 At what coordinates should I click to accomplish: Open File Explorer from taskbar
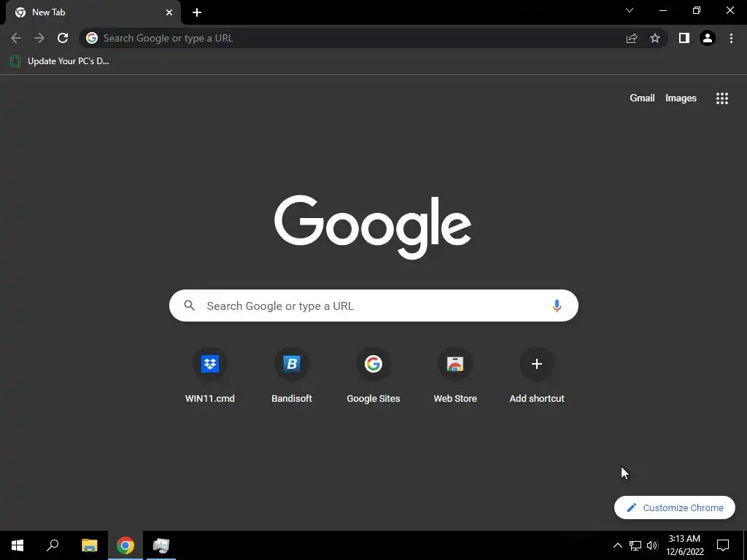click(89, 545)
